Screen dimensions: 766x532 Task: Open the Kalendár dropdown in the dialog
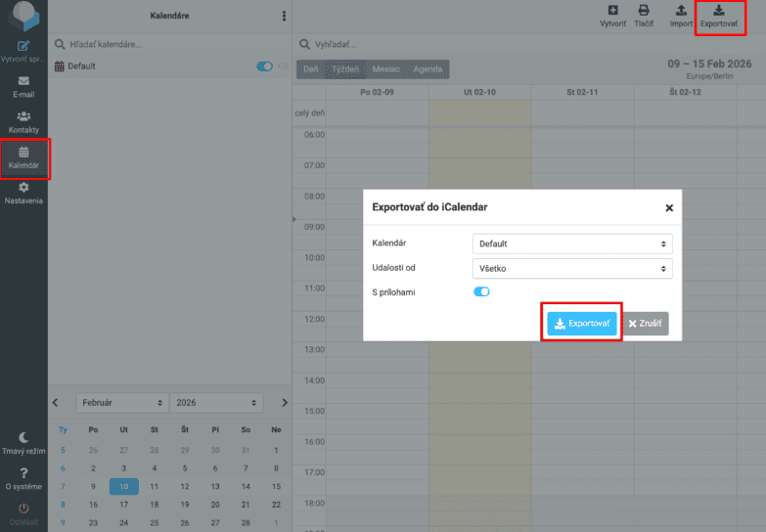tap(572, 244)
